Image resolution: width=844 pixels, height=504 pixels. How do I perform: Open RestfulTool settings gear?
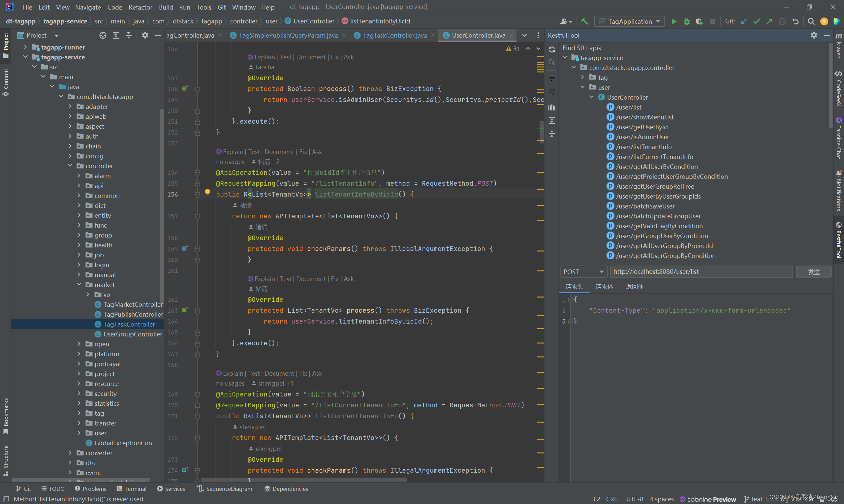tap(814, 35)
